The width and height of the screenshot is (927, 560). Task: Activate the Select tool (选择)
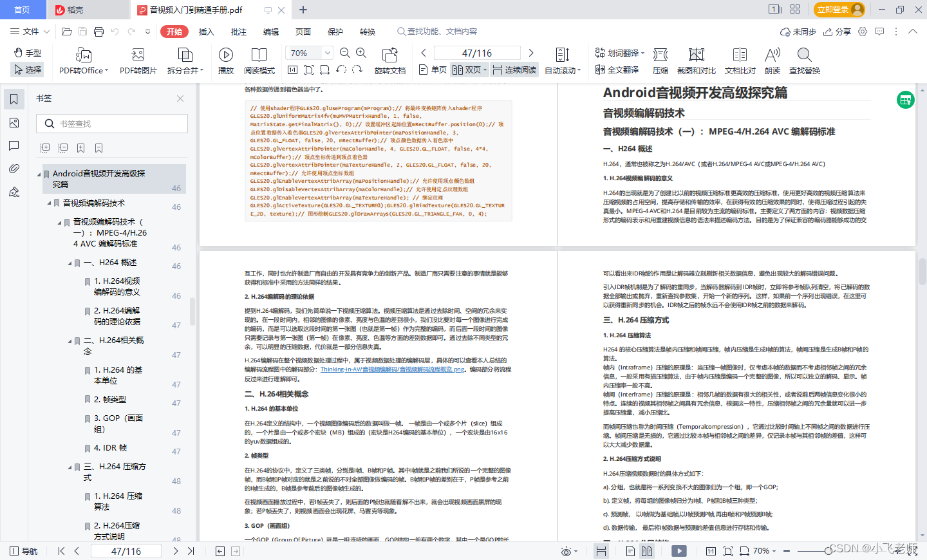[x=27, y=70]
